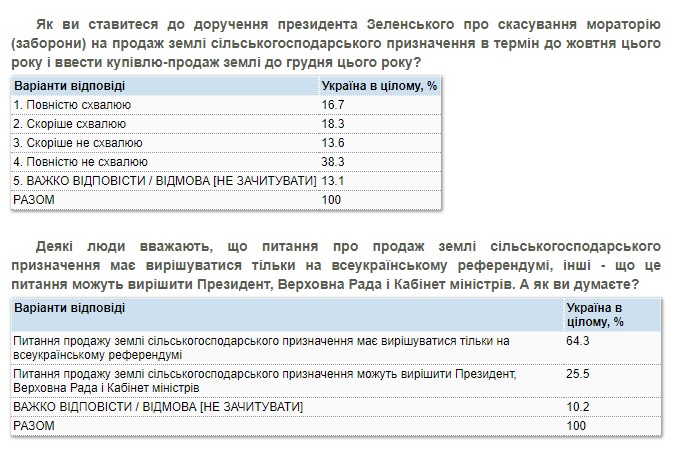Select the '2. Скоріше схвалюю' answer row
The height and width of the screenshot is (469, 673).
69,123
